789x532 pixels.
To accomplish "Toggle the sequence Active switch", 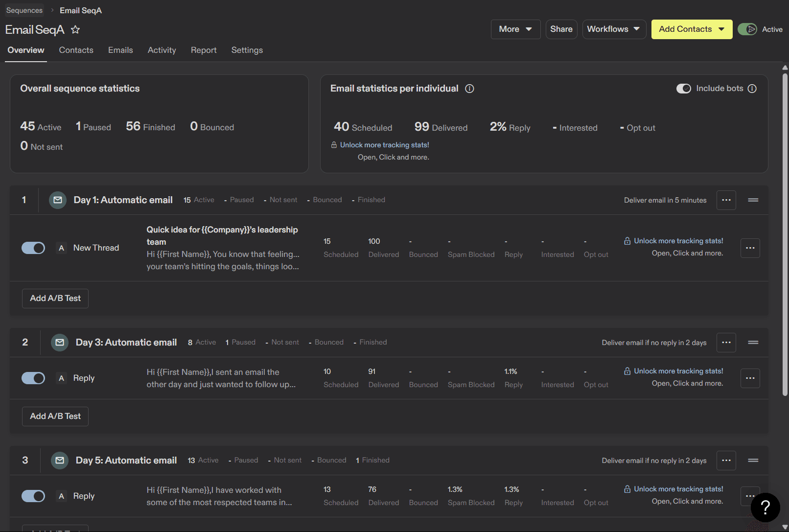I will click(x=747, y=29).
